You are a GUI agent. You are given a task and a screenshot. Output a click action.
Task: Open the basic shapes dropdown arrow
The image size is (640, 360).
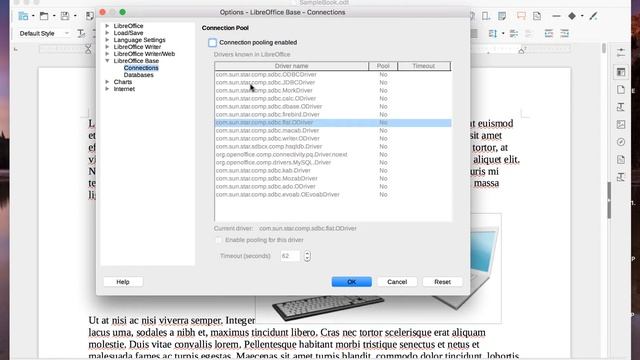pos(582,16)
